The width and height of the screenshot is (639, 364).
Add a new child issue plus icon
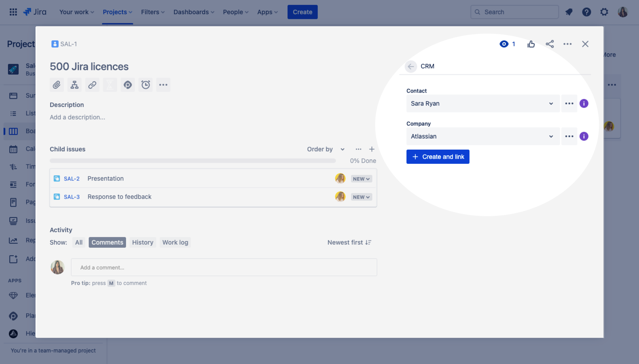coord(372,149)
